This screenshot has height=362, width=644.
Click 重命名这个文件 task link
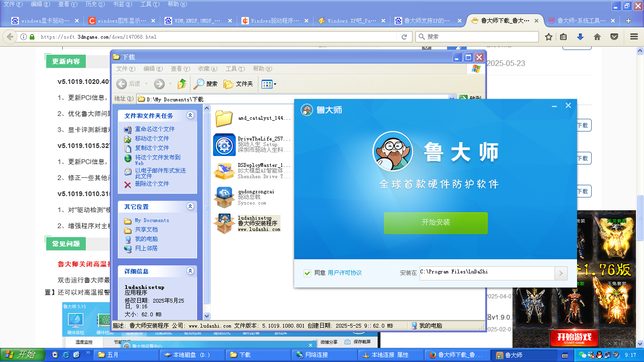point(155,129)
